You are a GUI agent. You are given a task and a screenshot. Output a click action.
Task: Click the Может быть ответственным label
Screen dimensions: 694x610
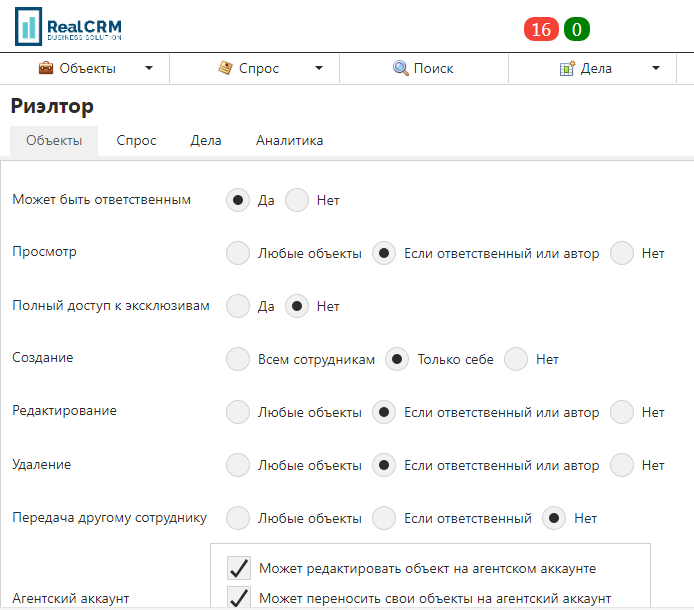point(101,199)
